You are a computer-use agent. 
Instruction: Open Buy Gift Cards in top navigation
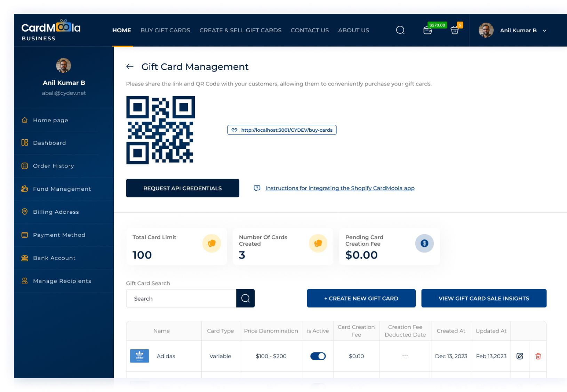165,31
